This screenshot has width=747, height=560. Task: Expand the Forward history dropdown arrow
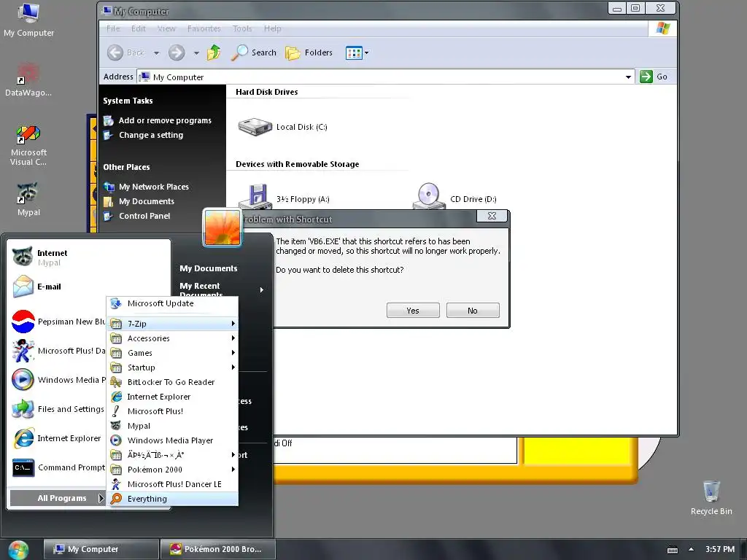click(x=196, y=52)
